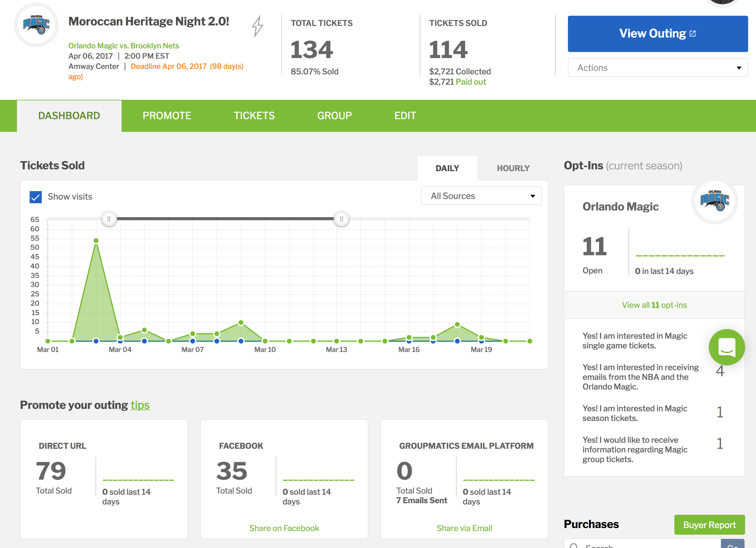
Task: Click the lightning bolt icon beside the title
Action: point(257,26)
